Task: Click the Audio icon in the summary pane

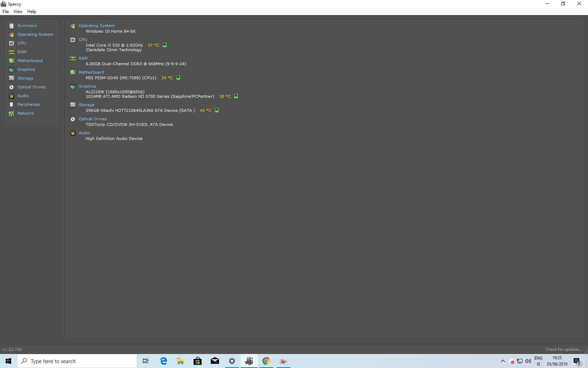Action: [x=73, y=133]
